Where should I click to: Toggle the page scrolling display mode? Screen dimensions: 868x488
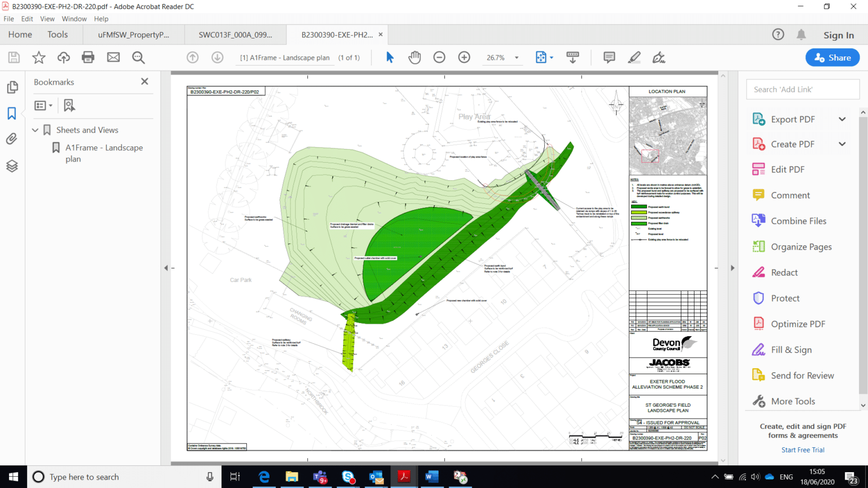[x=572, y=57]
